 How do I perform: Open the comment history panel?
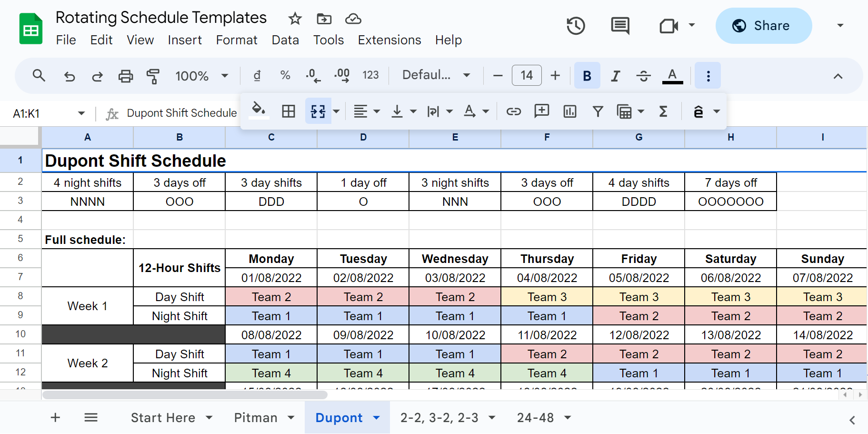pyautogui.click(x=619, y=26)
